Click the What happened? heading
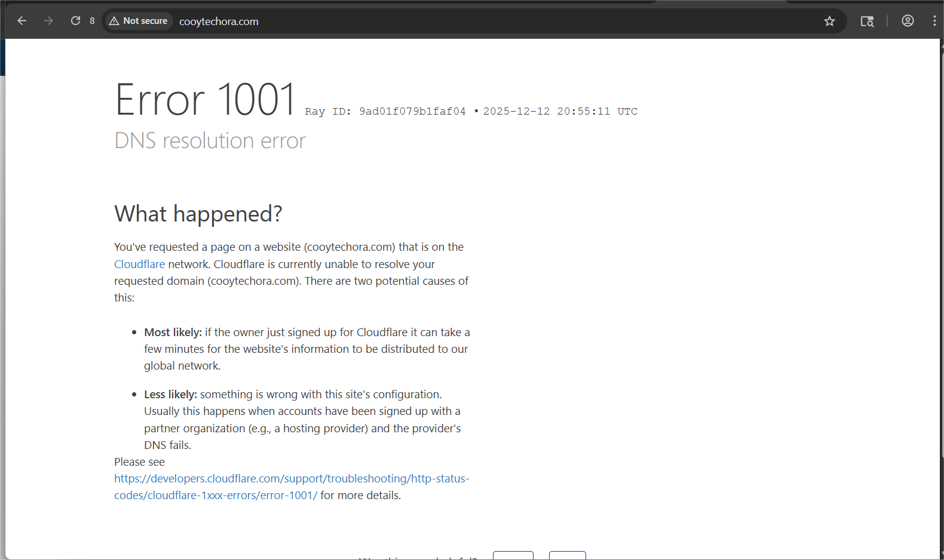944x560 pixels. 198,214
